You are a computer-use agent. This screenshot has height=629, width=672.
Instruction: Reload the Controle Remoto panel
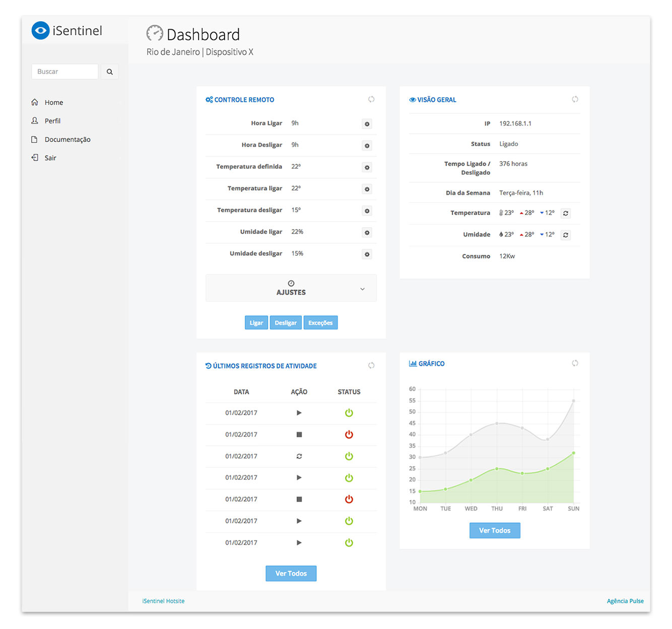pos(371,100)
